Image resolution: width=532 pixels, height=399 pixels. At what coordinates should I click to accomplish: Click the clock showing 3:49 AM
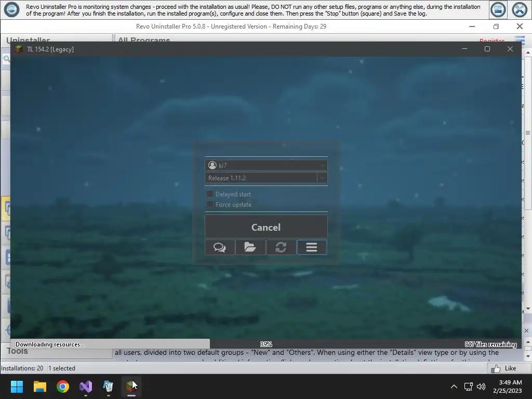pyautogui.click(x=510, y=382)
